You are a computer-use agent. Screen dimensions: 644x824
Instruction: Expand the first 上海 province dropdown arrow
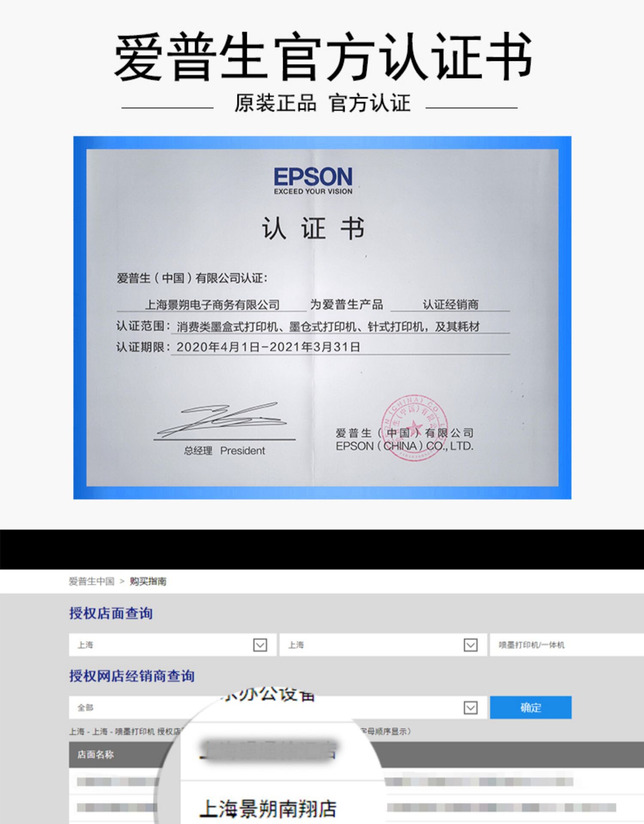260,645
